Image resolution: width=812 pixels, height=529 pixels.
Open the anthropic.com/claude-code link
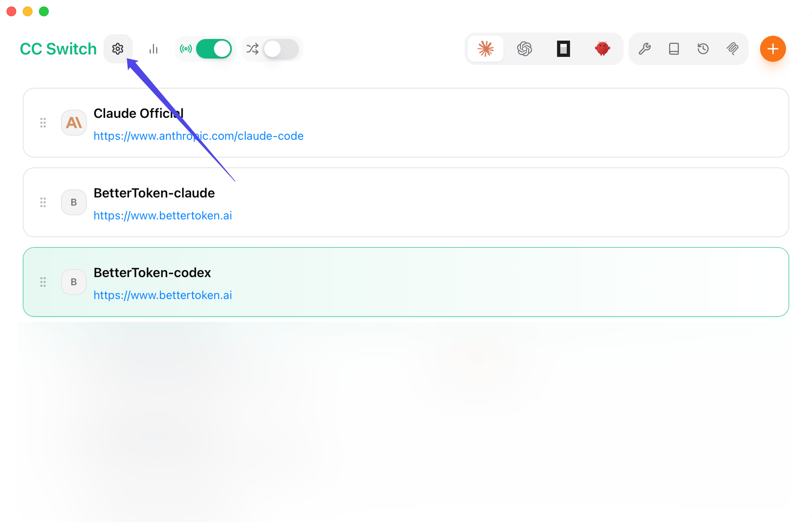199,136
